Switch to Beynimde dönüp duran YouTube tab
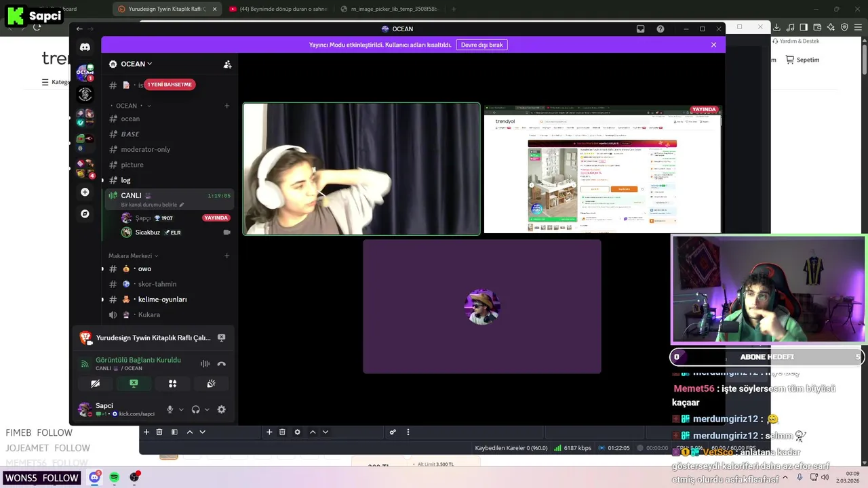 click(278, 9)
